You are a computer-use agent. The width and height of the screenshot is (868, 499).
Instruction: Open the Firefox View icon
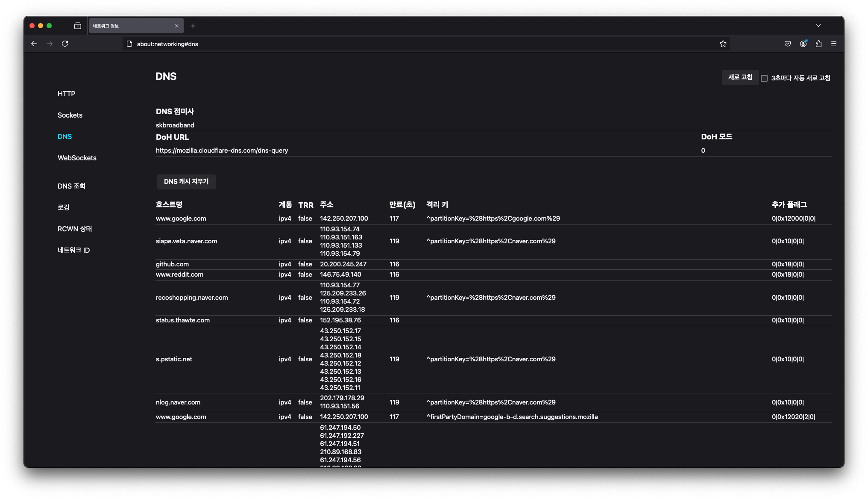tap(78, 26)
